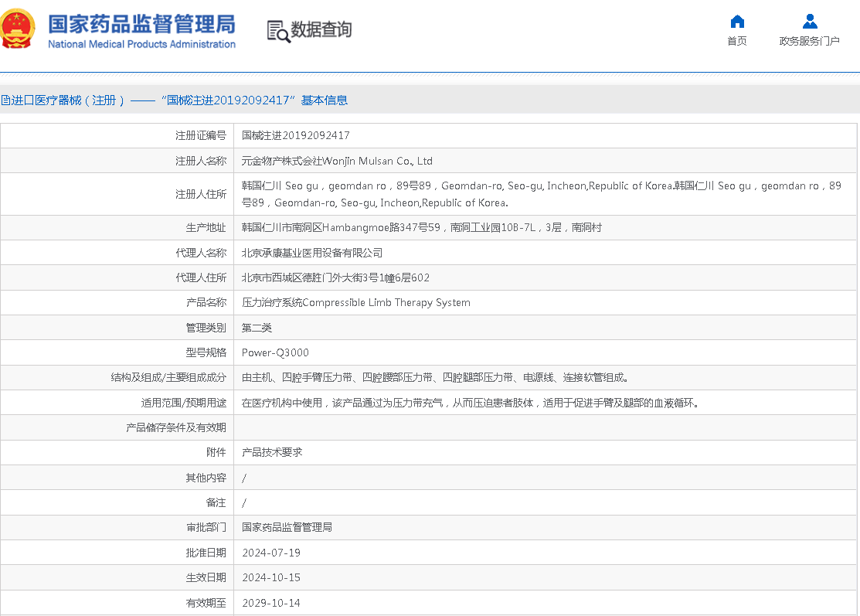Click the 数据查询 magnifier document icon
This screenshot has width=860, height=616.
[x=277, y=31]
